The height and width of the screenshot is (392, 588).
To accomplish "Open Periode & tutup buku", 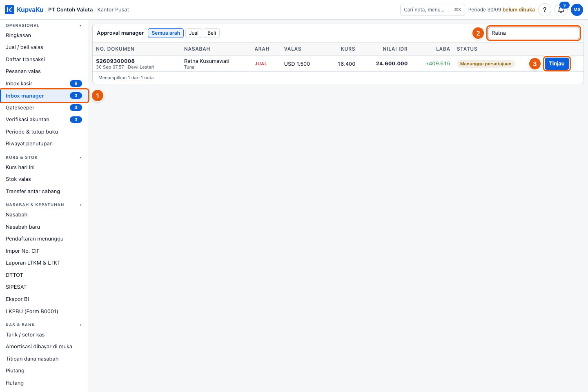I will coord(44,132).
